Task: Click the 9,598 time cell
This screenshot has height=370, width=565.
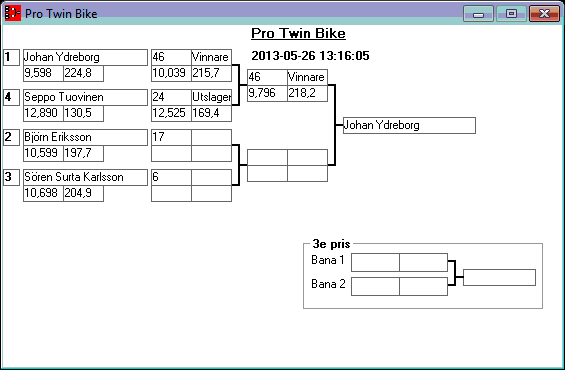Action: [43, 73]
